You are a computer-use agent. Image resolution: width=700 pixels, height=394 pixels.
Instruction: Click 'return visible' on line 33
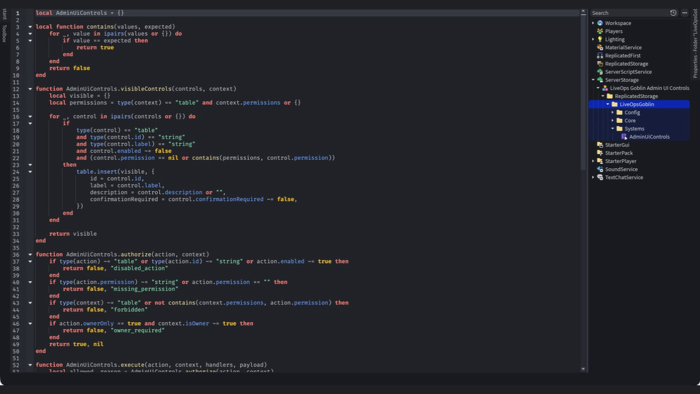(73, 234)
